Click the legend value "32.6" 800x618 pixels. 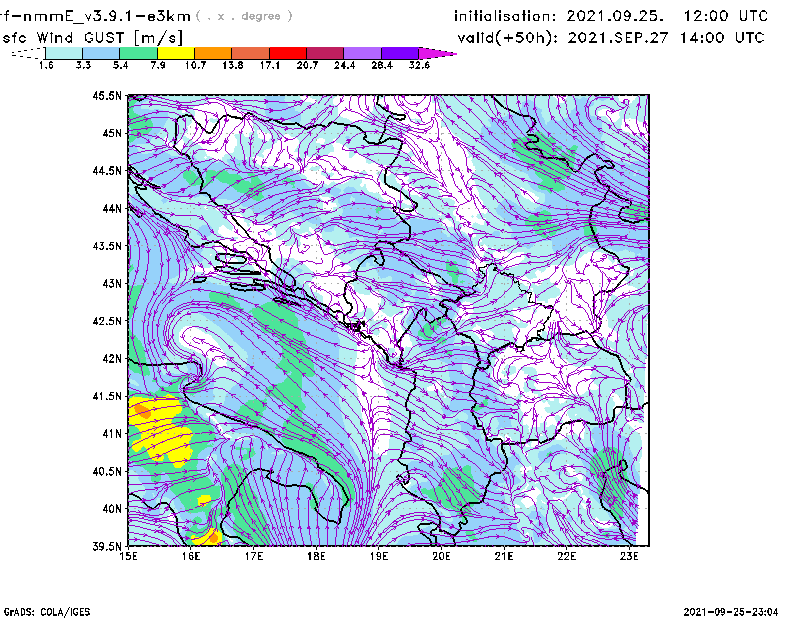(x=419, y=65)
